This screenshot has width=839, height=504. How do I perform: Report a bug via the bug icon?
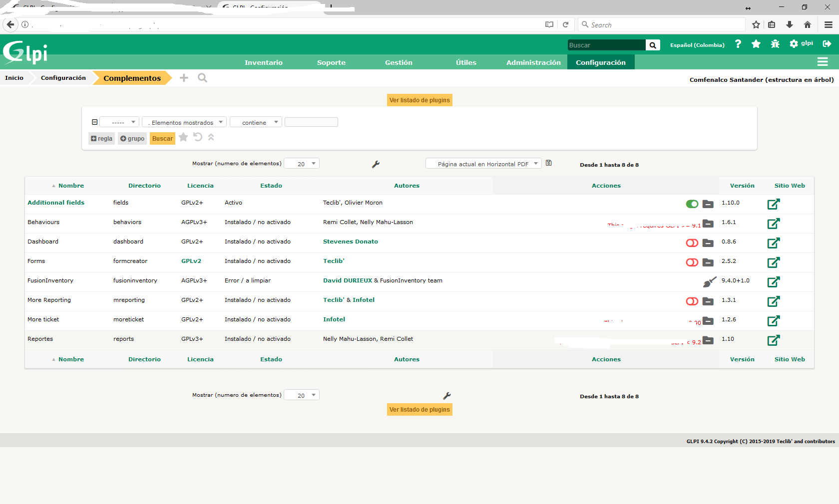coord(775,44)
